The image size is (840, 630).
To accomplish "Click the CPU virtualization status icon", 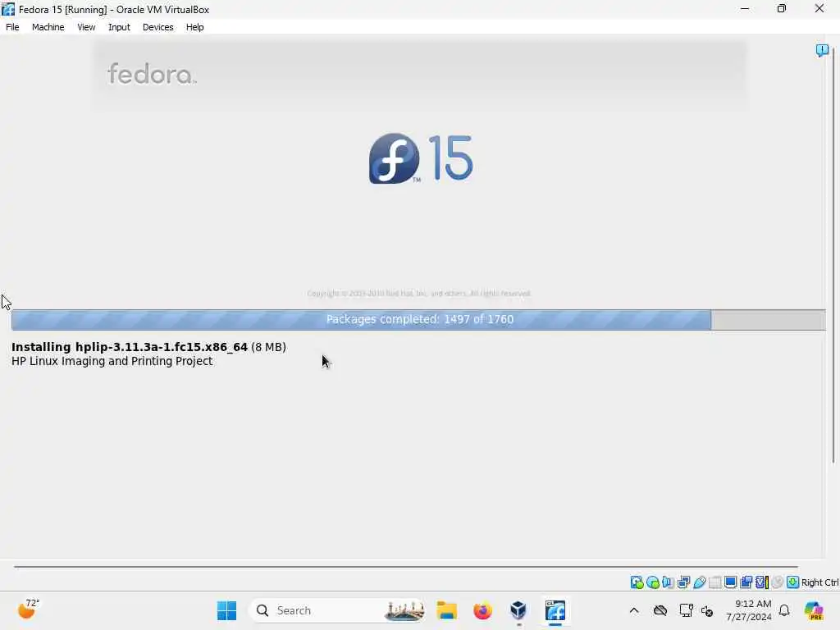I will click(x=762, y=582).
